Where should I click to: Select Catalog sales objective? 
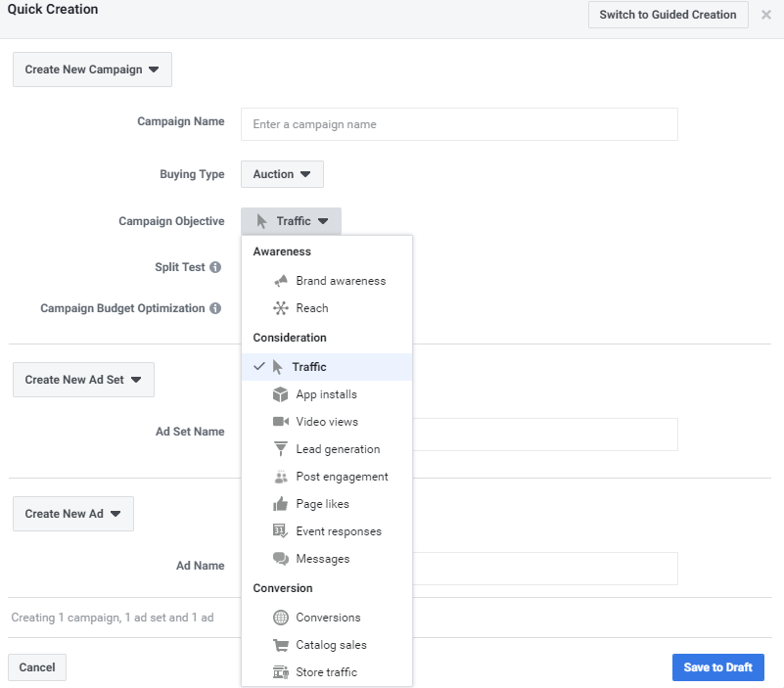point(327,645)
